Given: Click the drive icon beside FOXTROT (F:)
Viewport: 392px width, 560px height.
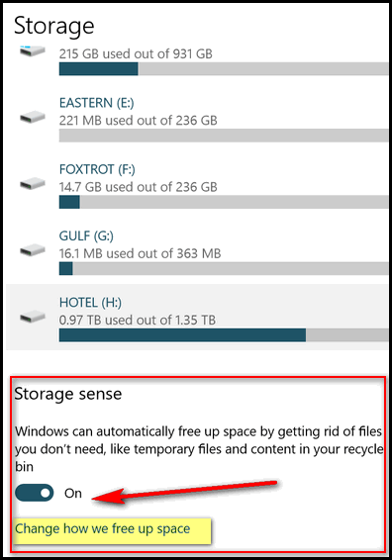Looking at the screenshot, I should pos(32,184).
